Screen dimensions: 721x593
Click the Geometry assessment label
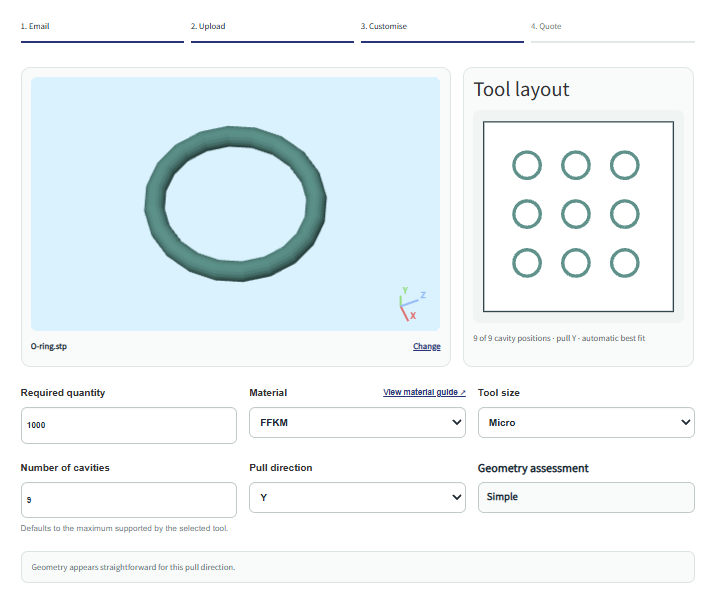[x=533, y=468]
